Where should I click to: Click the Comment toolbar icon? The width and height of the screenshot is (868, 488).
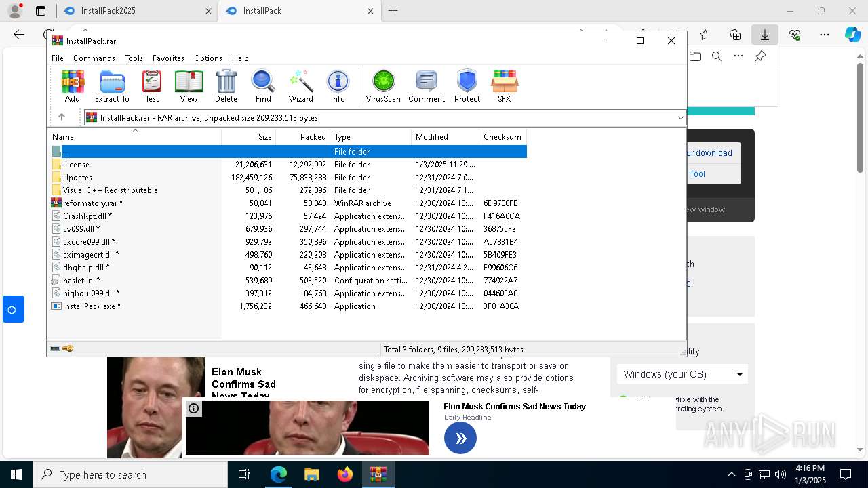(x=427, y=87)
